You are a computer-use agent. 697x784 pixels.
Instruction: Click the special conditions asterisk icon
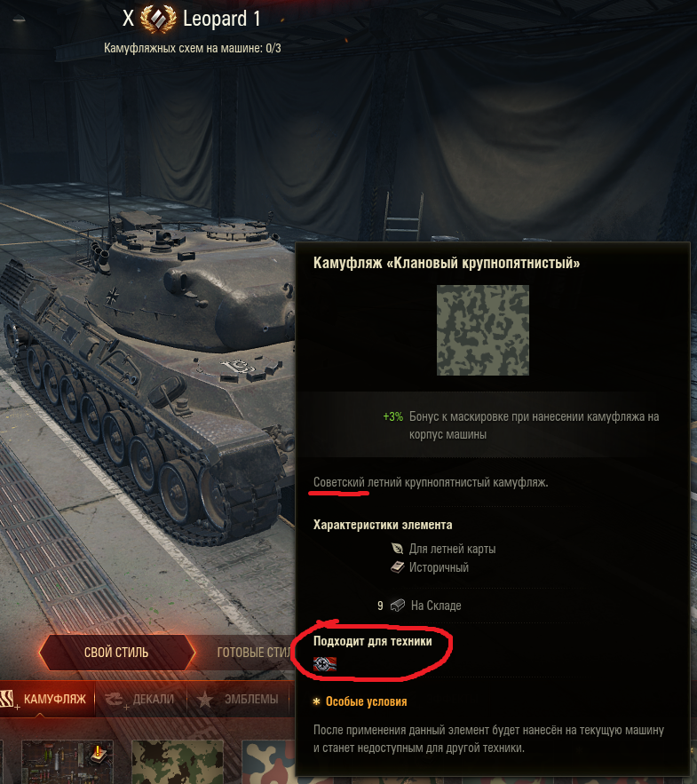click(316, 701)
